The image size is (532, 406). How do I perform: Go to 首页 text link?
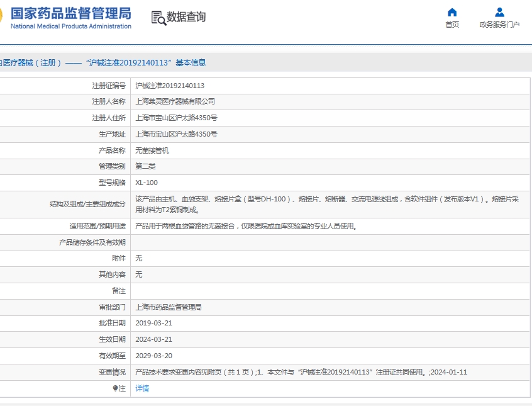point(452,25)
